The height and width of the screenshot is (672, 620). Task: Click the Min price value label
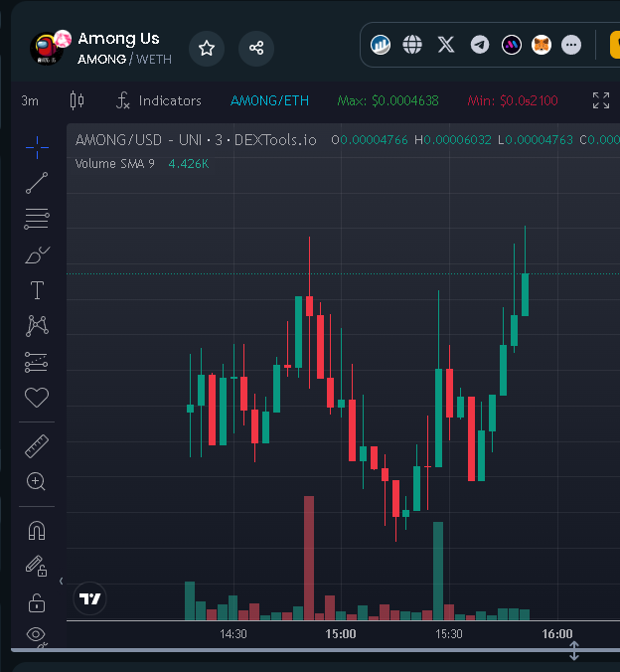[x=513, y=100]
